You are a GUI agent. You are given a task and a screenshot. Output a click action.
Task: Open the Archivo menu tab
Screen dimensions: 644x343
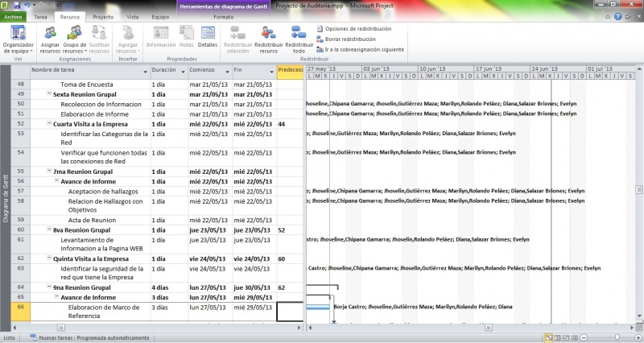click(x=14, y=16)
